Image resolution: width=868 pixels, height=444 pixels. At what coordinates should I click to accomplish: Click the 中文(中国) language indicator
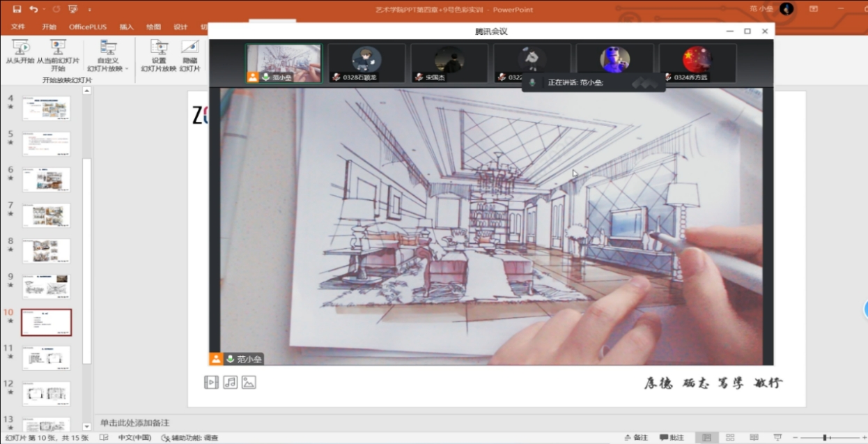tap(134, 438)
